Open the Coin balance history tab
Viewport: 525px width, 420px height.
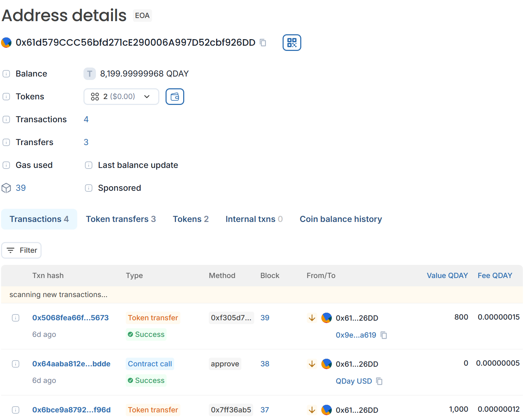point(341,219)
